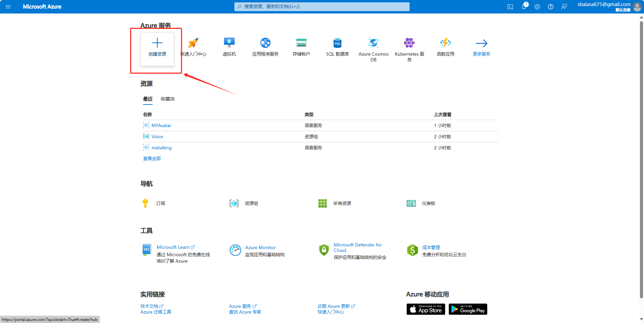Click the scrollbar down arrow
Image resolution: width=644 pixels, height=323 pixels.
point(641,319)
